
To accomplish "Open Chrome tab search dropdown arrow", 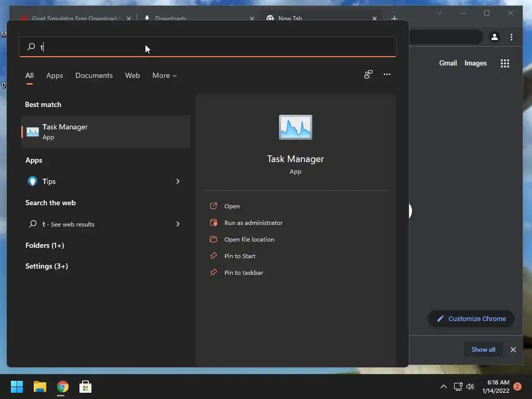I will (x=438, y=13).
